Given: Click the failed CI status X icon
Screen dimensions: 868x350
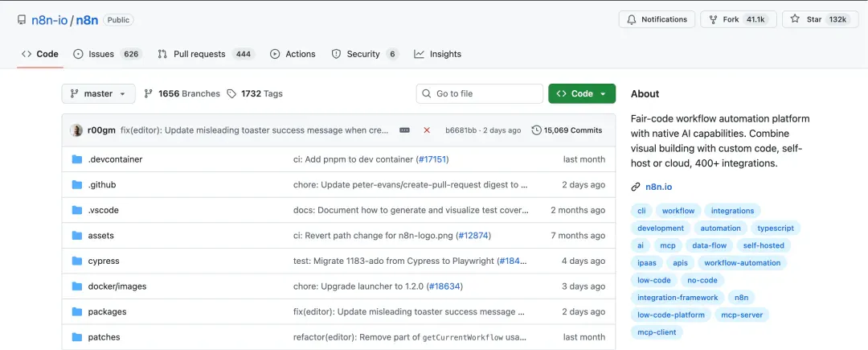Looking at the screenshot, I should (427, 130).
